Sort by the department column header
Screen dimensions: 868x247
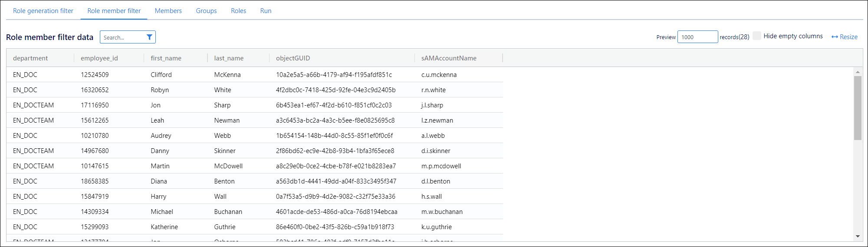pos(30,58)
